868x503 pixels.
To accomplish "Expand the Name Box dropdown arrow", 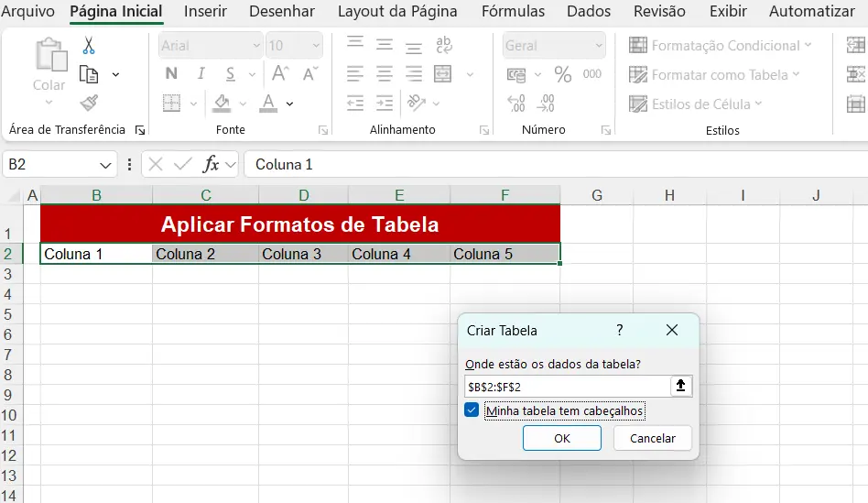I will pyautogui.click(x=105, y=165).
